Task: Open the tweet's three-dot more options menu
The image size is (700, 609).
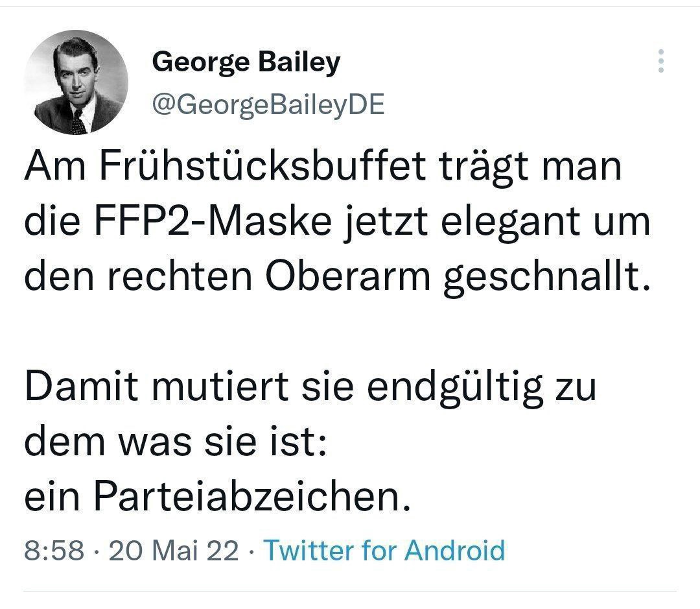Action: coord(660,61)
